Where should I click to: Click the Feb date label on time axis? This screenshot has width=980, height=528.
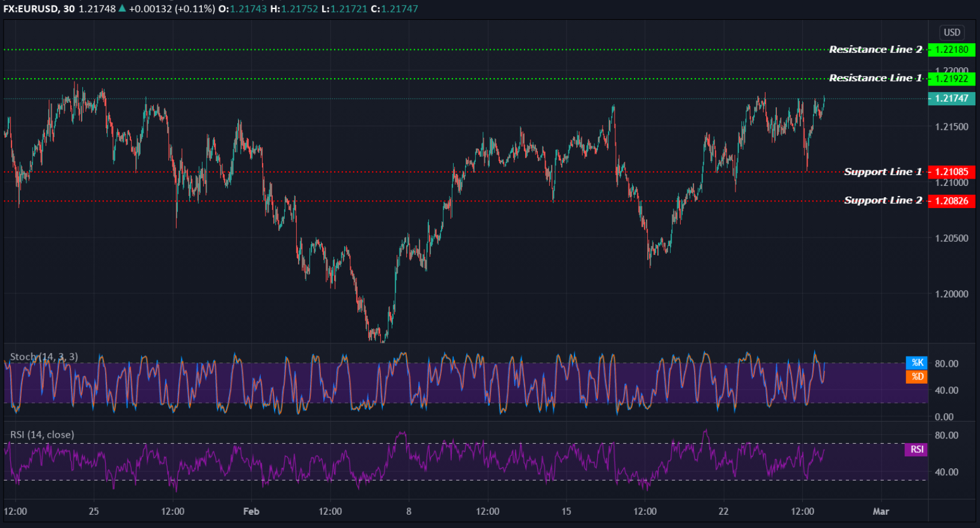coord(251,511)
